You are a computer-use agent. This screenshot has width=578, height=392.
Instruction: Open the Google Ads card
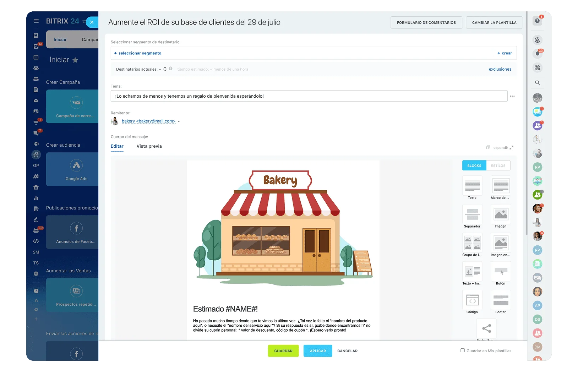72,169
